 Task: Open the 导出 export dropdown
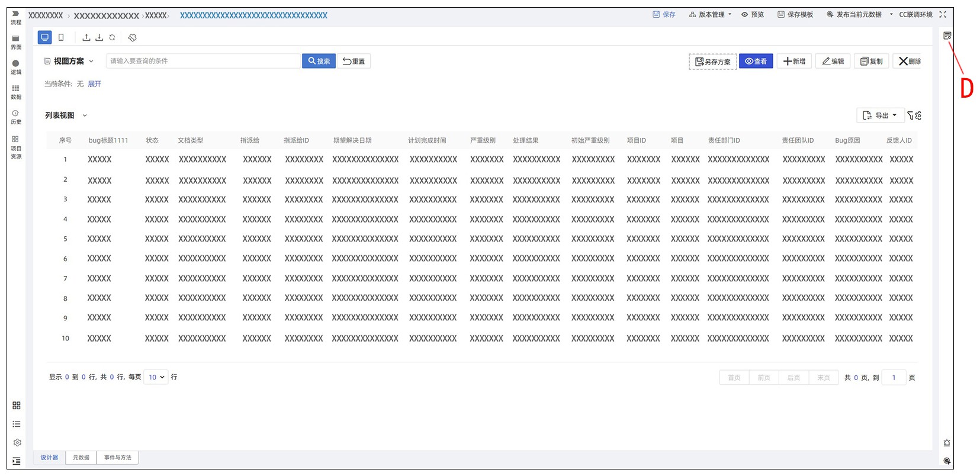click(x=881, y=115)
